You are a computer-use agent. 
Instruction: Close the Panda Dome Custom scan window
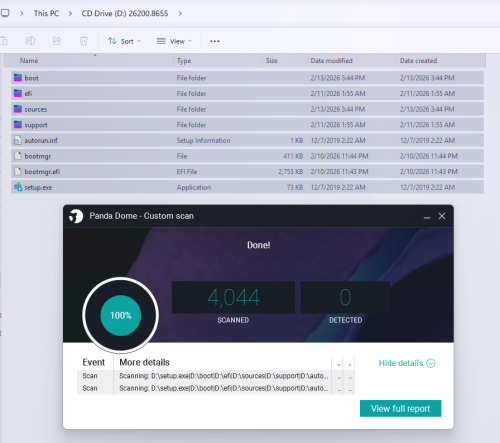tap(442, 216)
